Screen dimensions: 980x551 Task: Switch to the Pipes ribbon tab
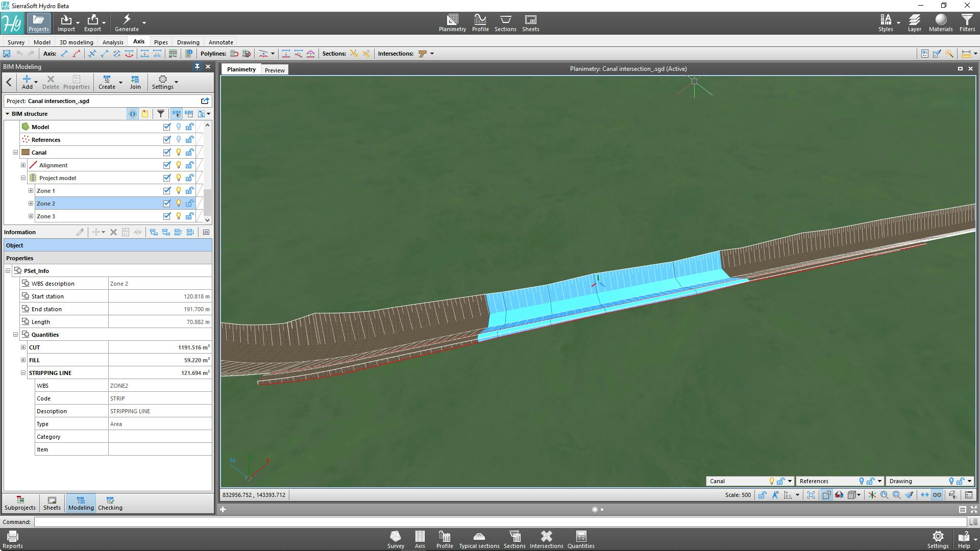161,42
